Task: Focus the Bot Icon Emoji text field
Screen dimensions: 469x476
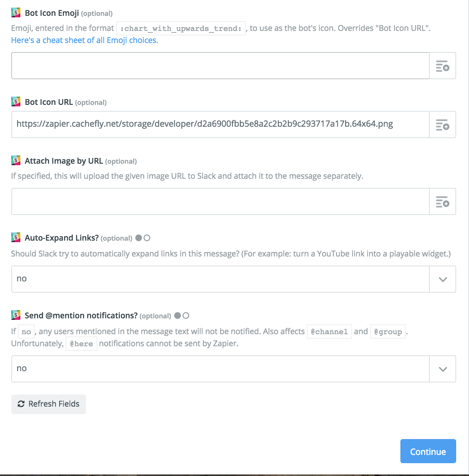Action: tap(221, 66)
